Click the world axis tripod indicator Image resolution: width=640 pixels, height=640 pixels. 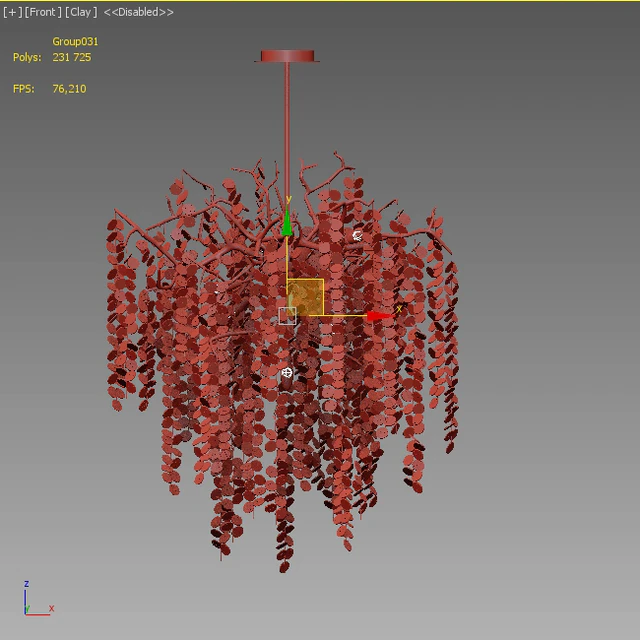coord(38,599)
